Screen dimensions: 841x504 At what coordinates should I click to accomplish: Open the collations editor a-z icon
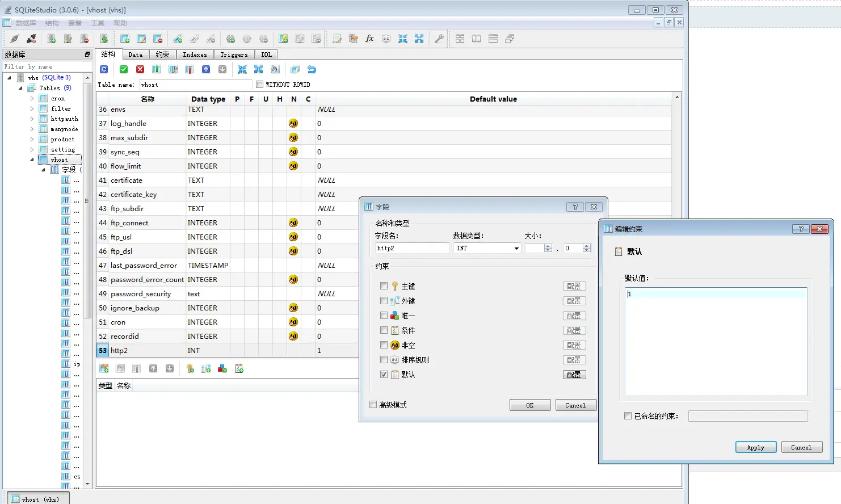tap(386, 39)
